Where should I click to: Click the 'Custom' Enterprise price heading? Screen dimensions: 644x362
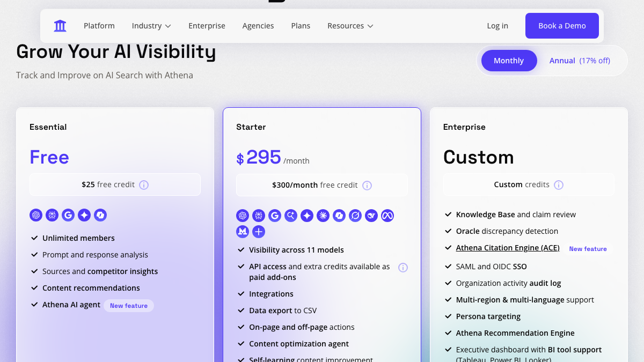coord(478,157)
